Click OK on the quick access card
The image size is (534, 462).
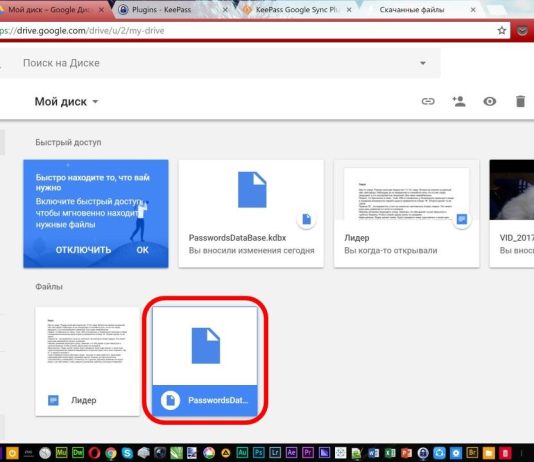(142, 250)
